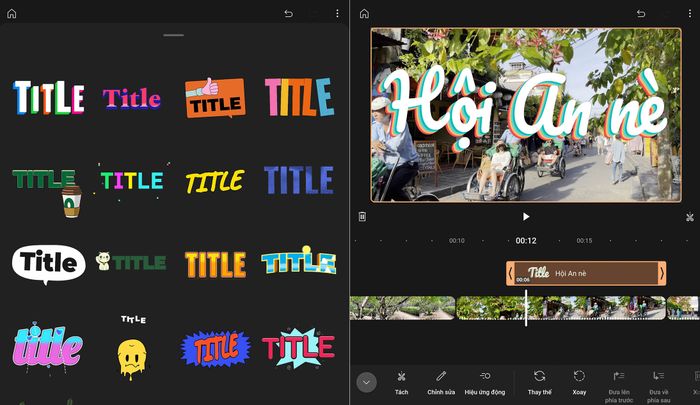Apply the red TITLE with the cyan burst
The image size is (700, 405).
tap(299, 347)
